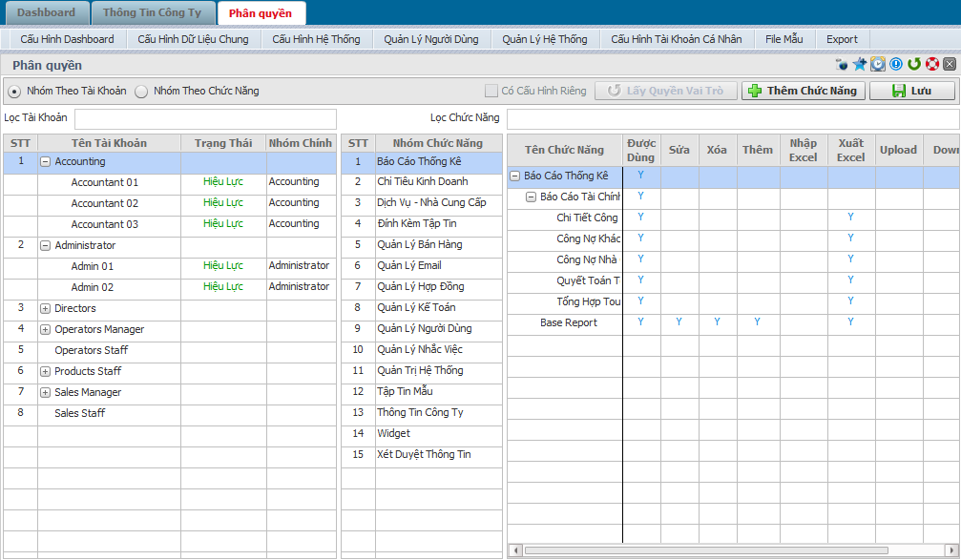961x560 pixels.
Task: Click the blue star add-favorite icon
Action: pos(860,65)
